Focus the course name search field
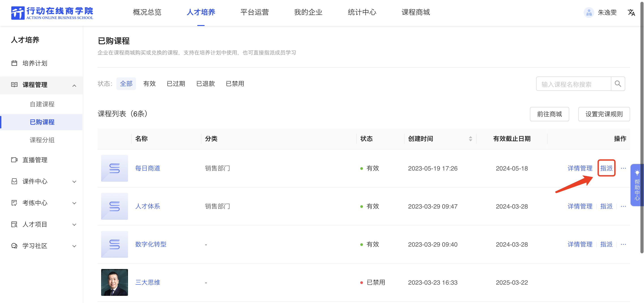644x303 pixels. (573, 84)
